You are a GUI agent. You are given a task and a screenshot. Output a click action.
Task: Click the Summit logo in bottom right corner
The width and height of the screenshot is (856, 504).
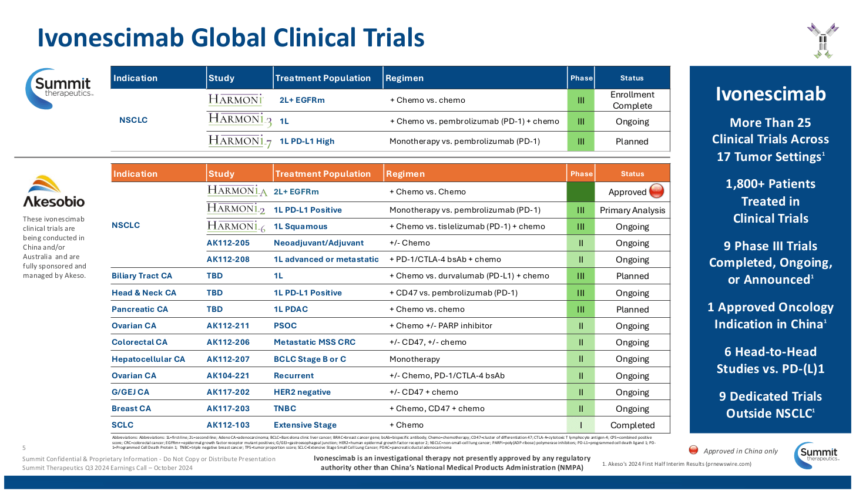[x=817, y=455]
